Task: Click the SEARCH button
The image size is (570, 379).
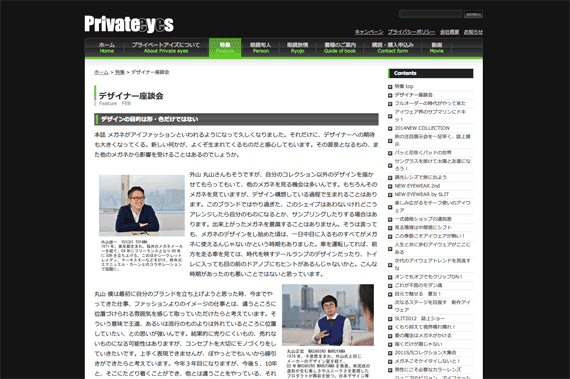Action: 473,14
